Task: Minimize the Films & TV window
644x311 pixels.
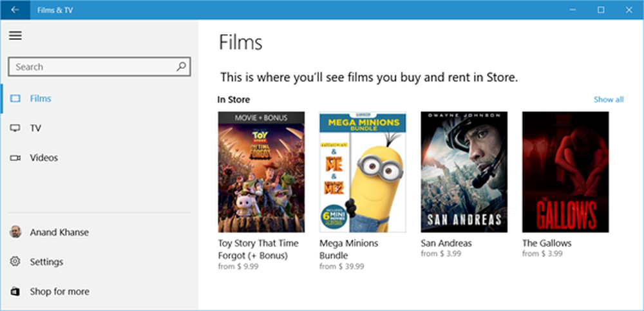Action: pos(573,10)
